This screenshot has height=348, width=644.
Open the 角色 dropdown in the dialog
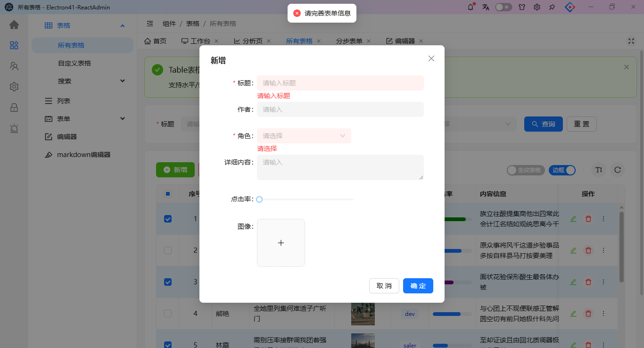pos(304,136)
